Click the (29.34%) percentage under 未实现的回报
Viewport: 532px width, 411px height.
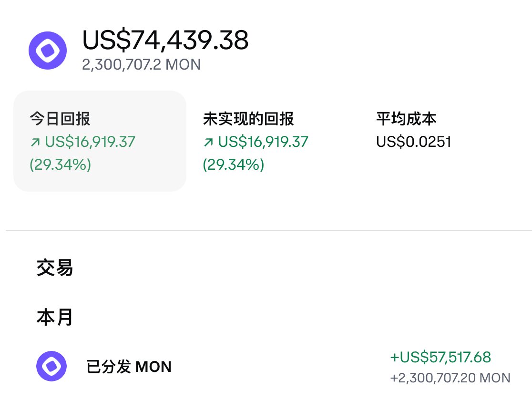tap(233, 165)
